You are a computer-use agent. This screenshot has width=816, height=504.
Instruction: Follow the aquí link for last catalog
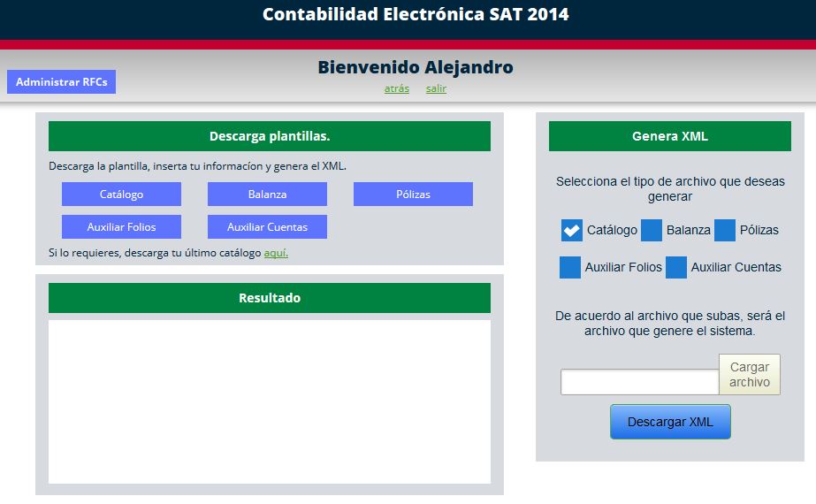point(276,253)
